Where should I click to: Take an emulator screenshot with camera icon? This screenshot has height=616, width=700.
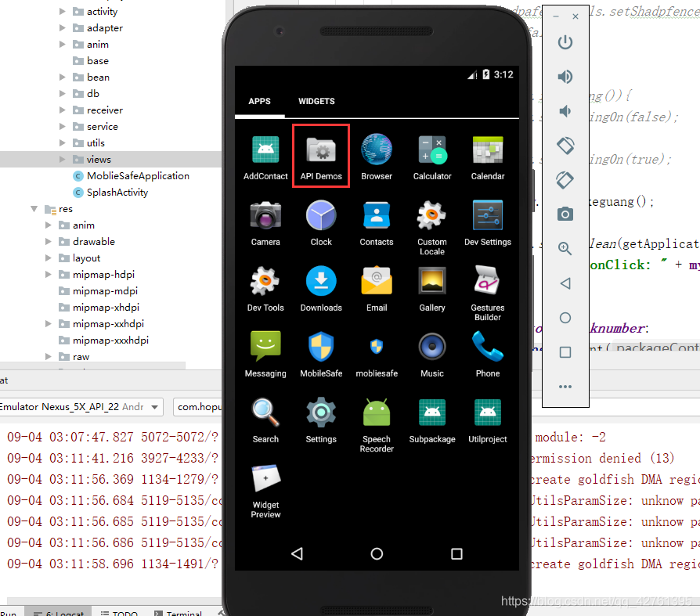click(565, 214)
